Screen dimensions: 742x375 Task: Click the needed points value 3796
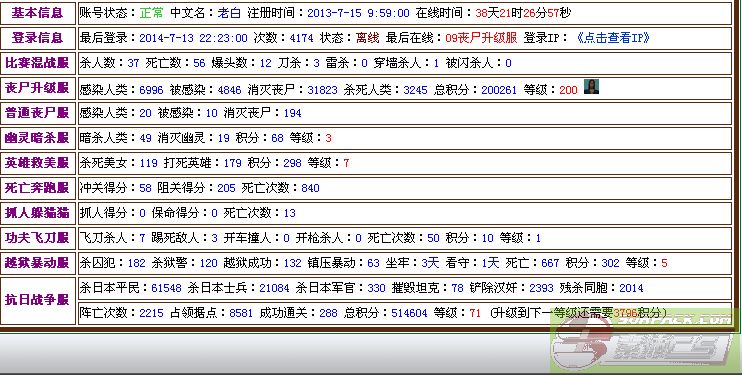point(625,313)
